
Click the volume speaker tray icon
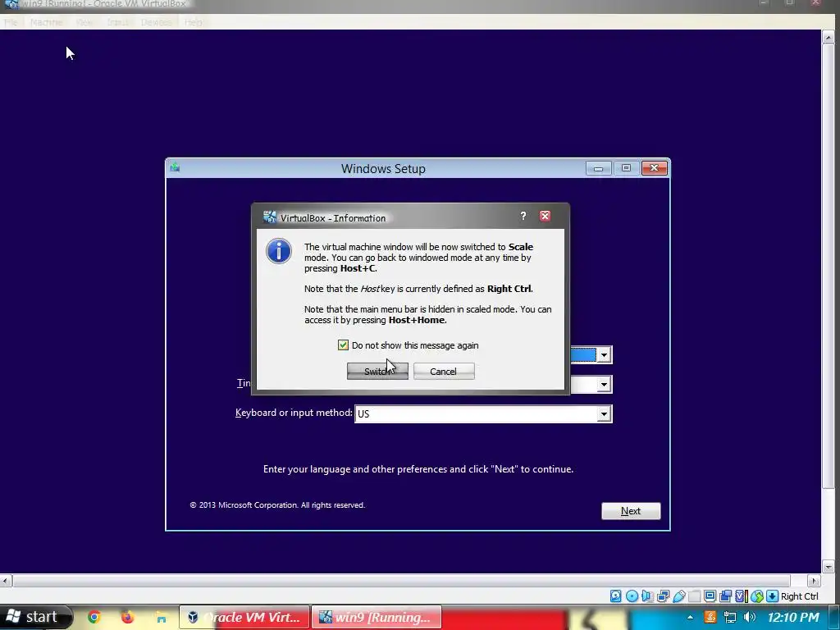point(750,617)
